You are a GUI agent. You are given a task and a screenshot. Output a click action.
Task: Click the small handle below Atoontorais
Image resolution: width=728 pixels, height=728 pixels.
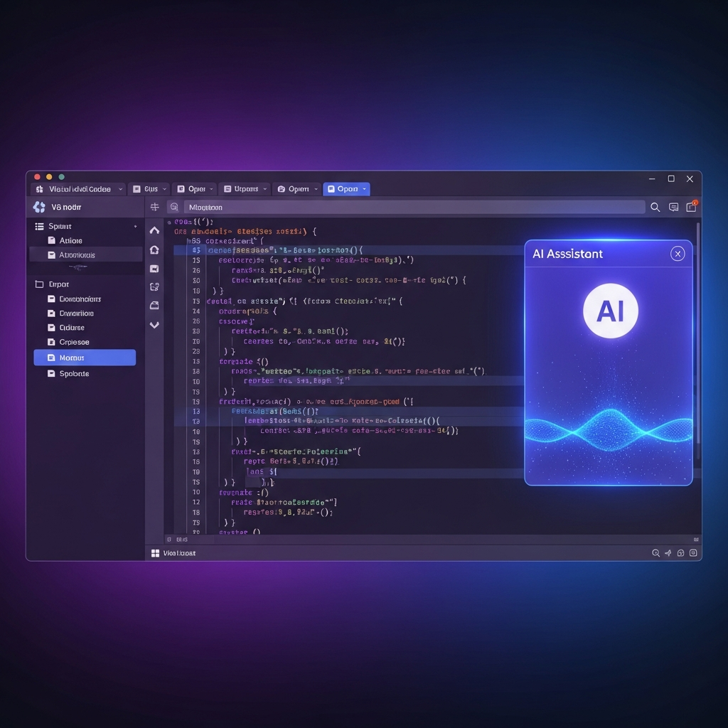click(77, 267)
